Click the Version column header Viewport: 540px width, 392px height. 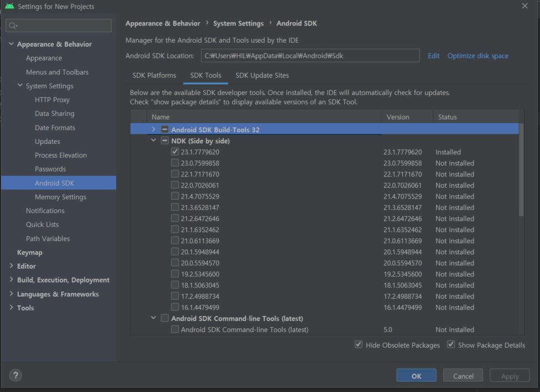[407, 117]
